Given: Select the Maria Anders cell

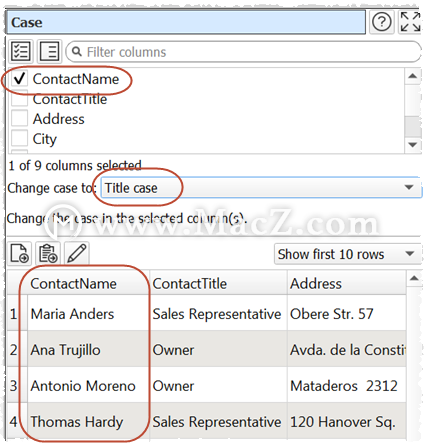Looking at the screenshot, I should click(88, 313).
